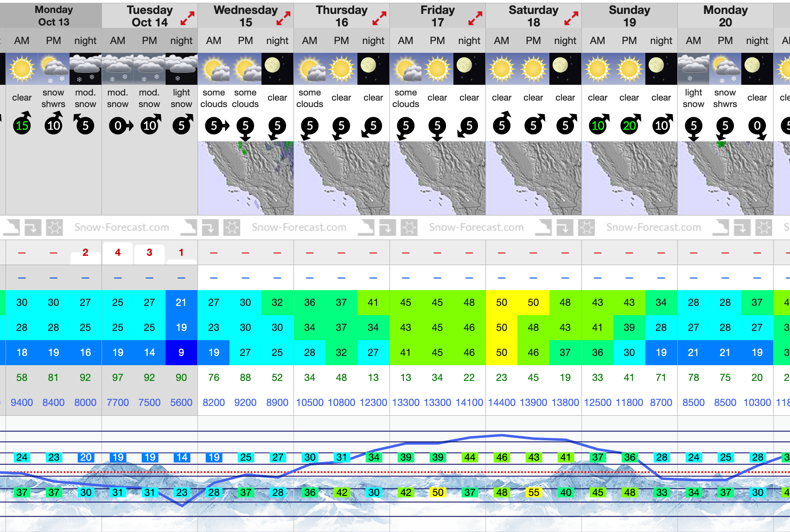Click Friday 17 AM partly cloudy icon

click(406, 69)
